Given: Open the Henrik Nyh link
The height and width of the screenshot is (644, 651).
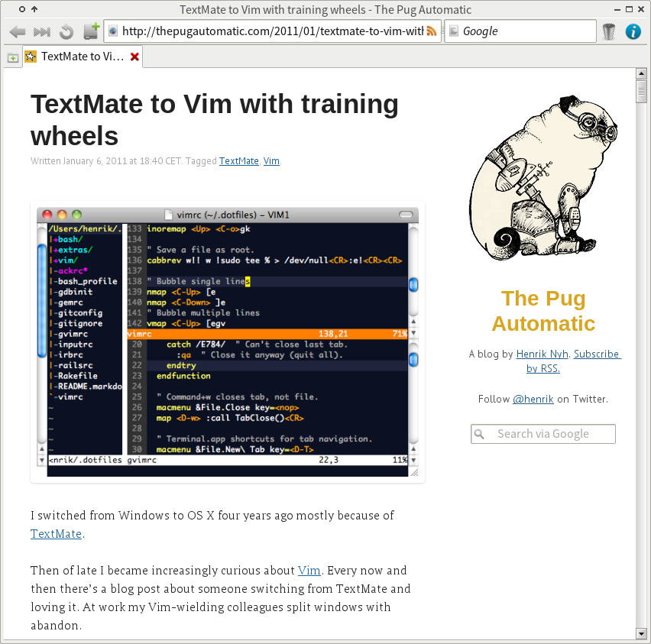Looking at the screenshot, I should (542, 354).
